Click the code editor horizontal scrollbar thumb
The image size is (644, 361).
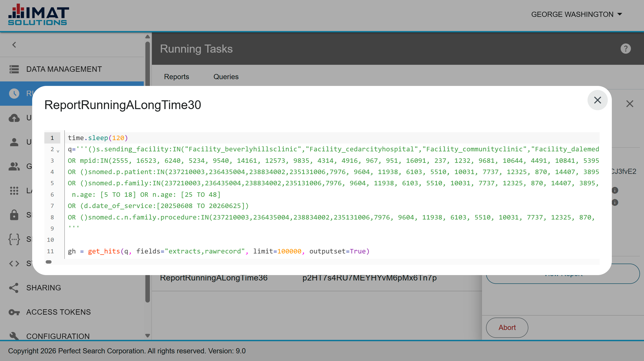pos(49,262)
